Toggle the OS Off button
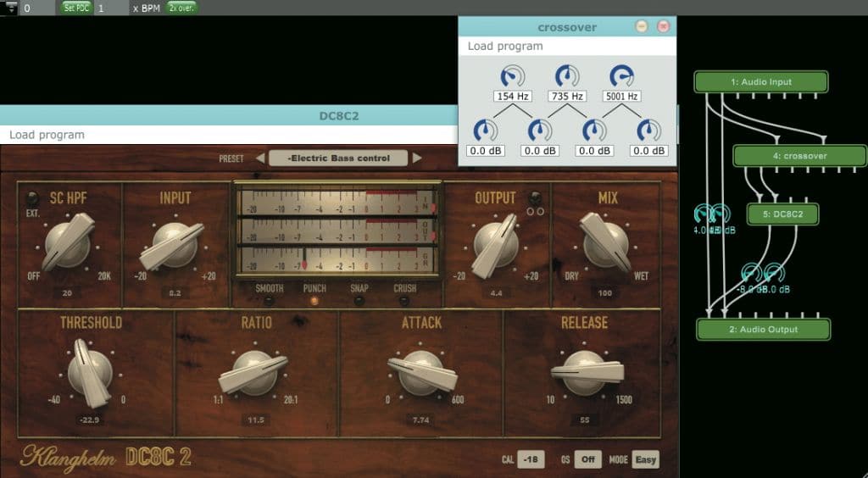 pyautogui.click(x=587, y=459)
